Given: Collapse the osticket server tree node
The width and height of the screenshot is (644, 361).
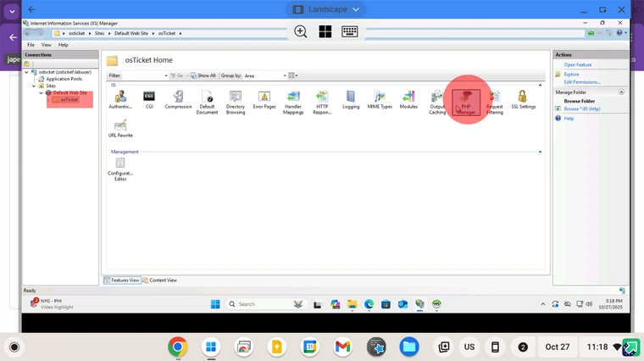Looking at the screenshot, I should (x=27, y=72).
